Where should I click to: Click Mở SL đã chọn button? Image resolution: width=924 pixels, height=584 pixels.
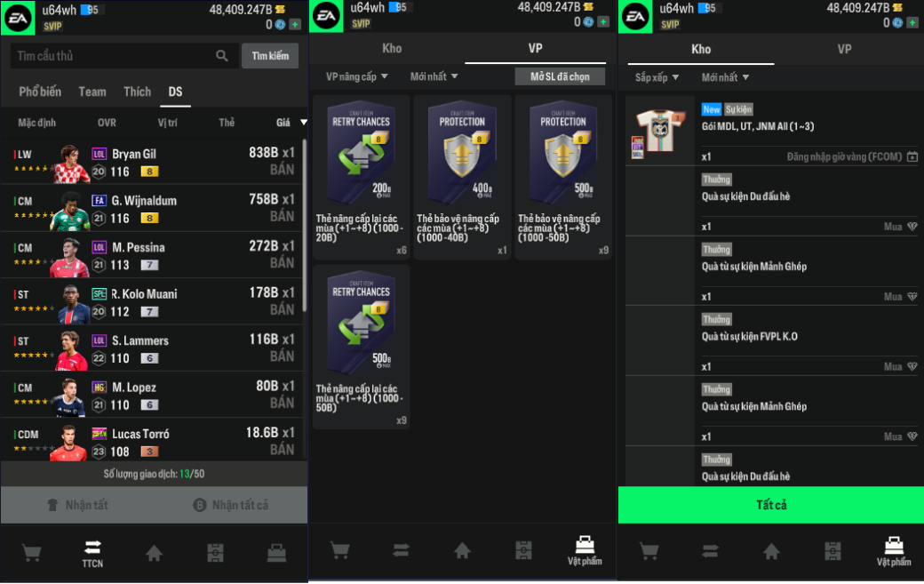(x=560, y=76)
